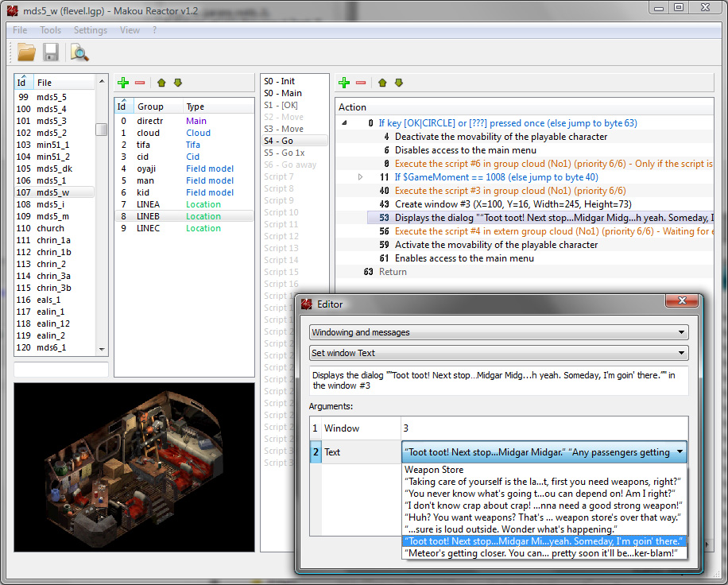Open the View menu
This screenshot has width=728, height=585.
[x=130, y=30]
